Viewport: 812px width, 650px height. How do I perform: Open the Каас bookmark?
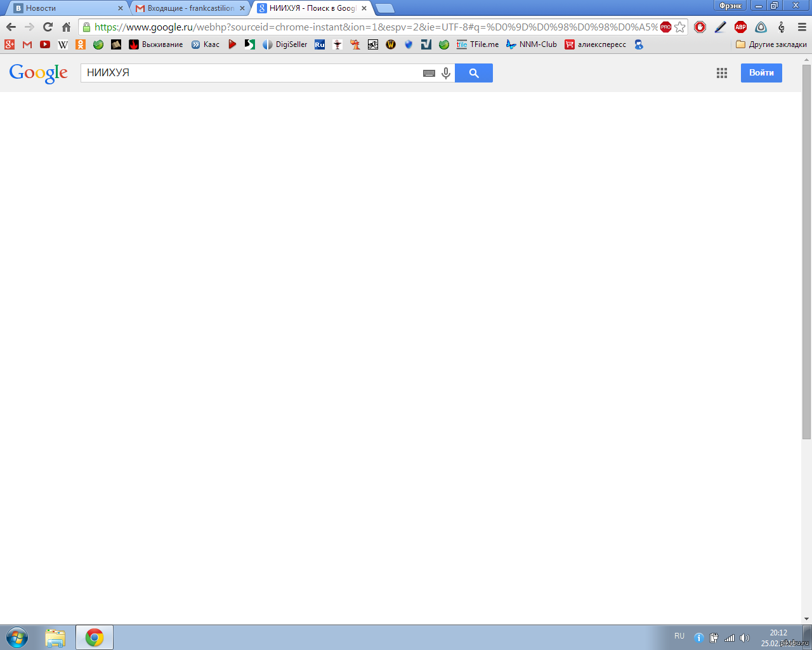(206, 44)
